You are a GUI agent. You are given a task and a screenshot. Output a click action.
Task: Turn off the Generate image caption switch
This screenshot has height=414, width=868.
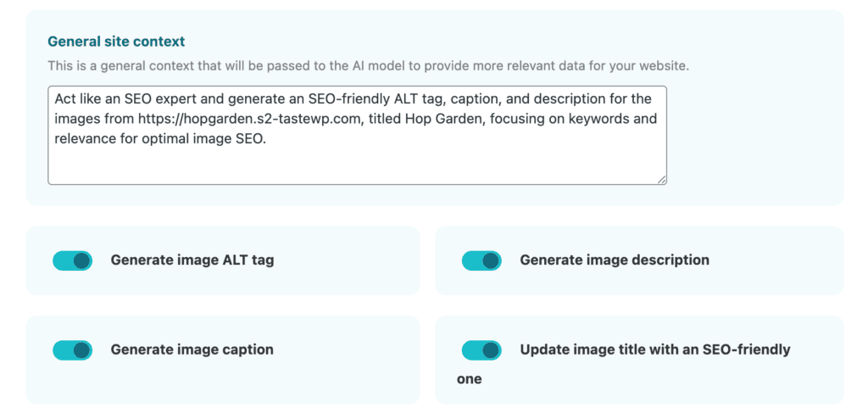click(72, 350)
